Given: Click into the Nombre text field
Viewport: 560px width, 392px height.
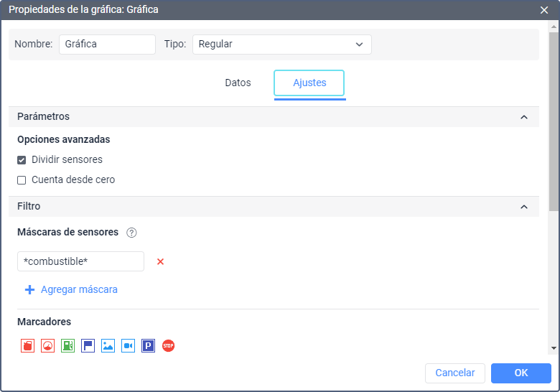Looking at the screenshot, I should 107,45.
